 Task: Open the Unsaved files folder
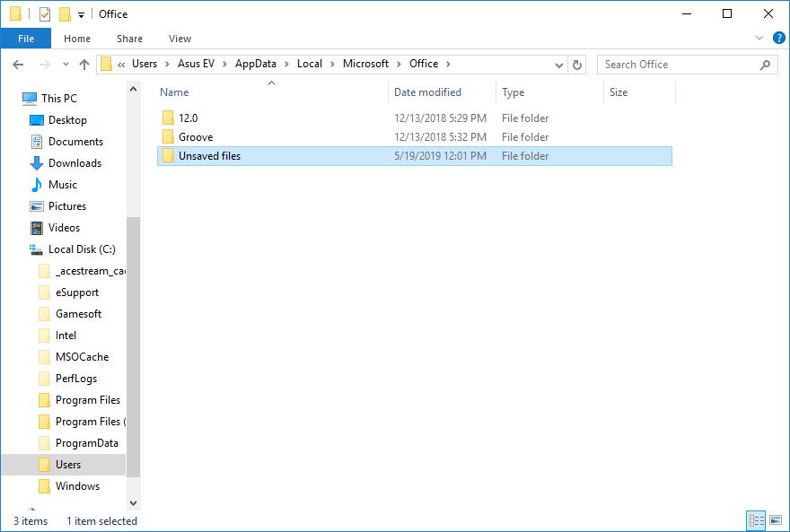(x=209, y=155)
